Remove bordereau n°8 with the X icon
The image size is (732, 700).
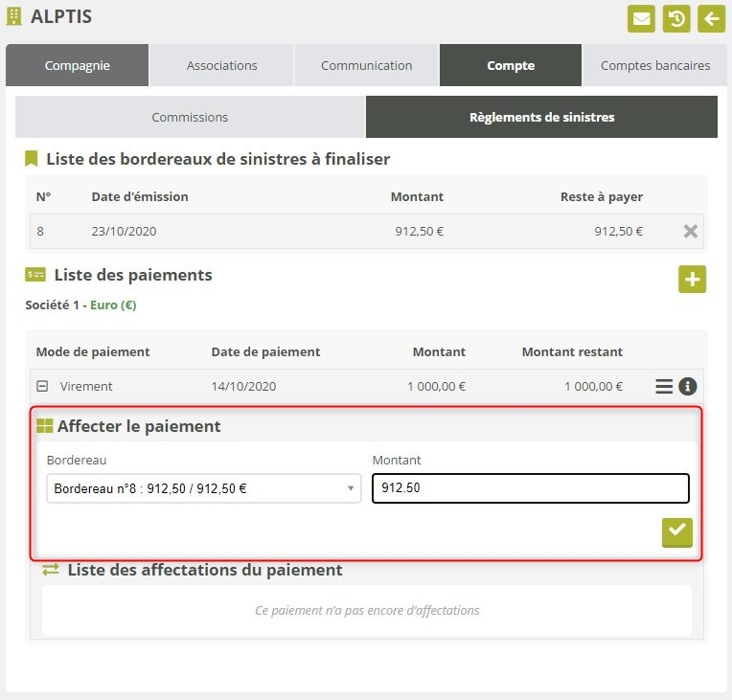(690, 231)
